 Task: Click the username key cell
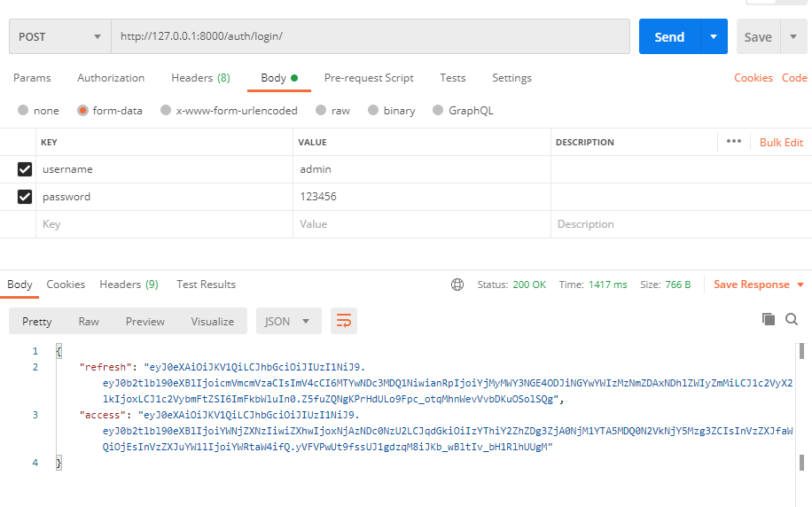tap(164, 169)
